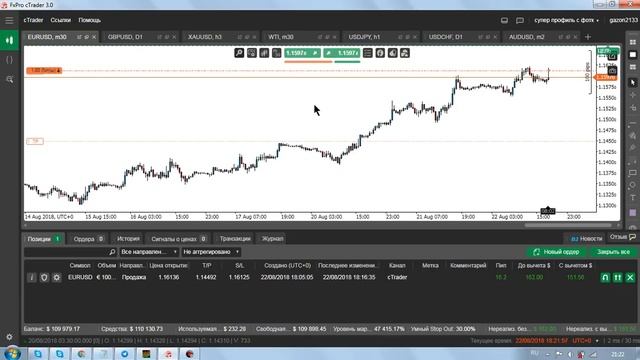This screenshot has height=360, width=640.
Task: Open the Помощь menu
Action: pos(89,20)
